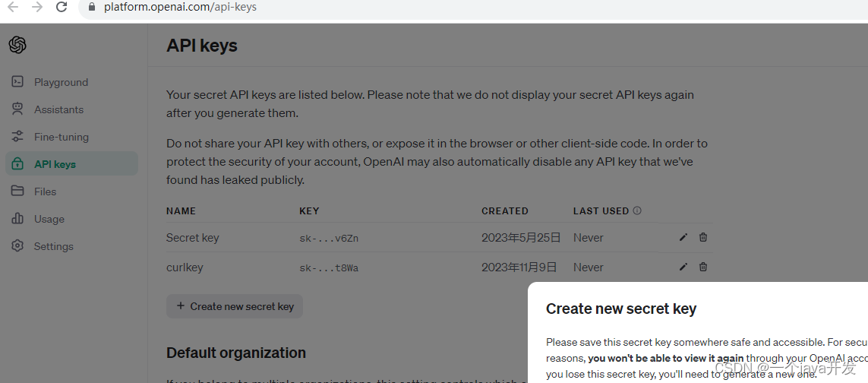Click created date 2023年5月25日
Screen dimensions: 868x383
tap(521, 238)
